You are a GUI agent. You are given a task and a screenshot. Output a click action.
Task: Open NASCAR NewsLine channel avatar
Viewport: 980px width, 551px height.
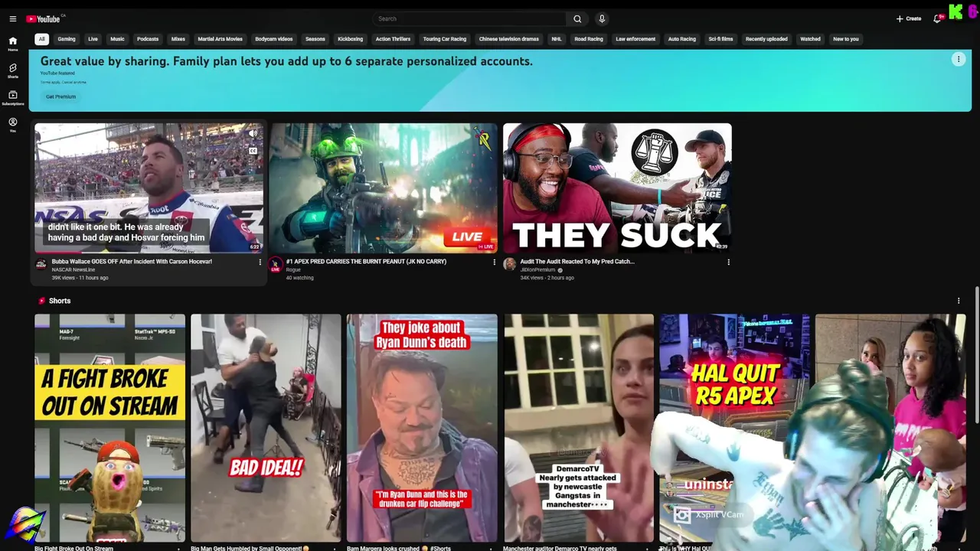click(41, 265)
